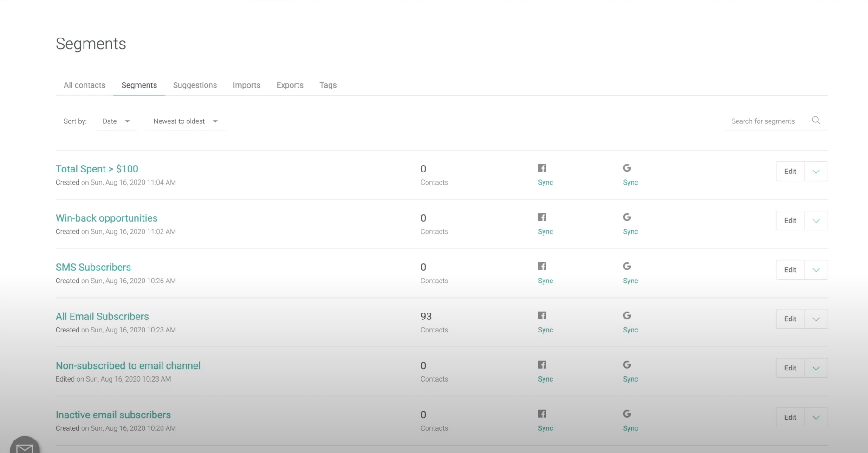Click Facebook icon in Inactive email subscribers row
This screenshot has width=868, height=453.
(x=542, y=414)
